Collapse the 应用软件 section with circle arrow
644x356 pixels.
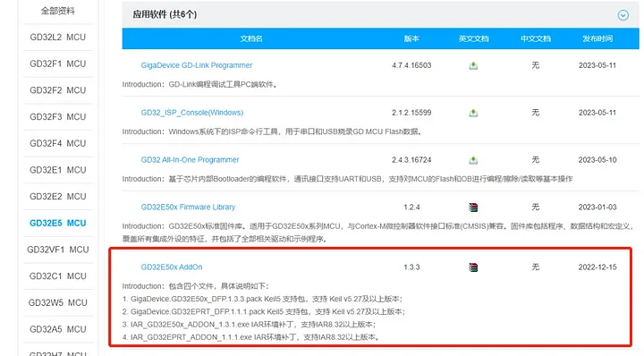[x=623, y=15]
